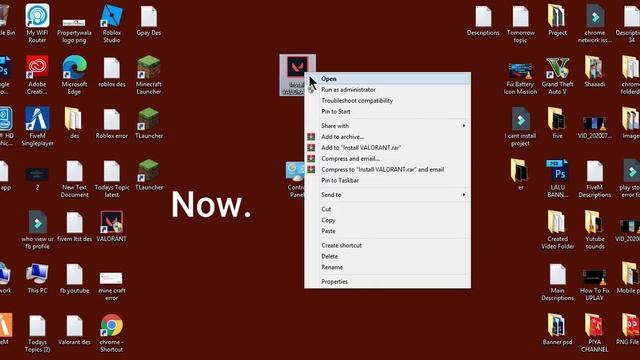Open Minecraft Launcher shortcut
Image resolution: width=640 pixels, height=360 pixels.
[149, 67]
